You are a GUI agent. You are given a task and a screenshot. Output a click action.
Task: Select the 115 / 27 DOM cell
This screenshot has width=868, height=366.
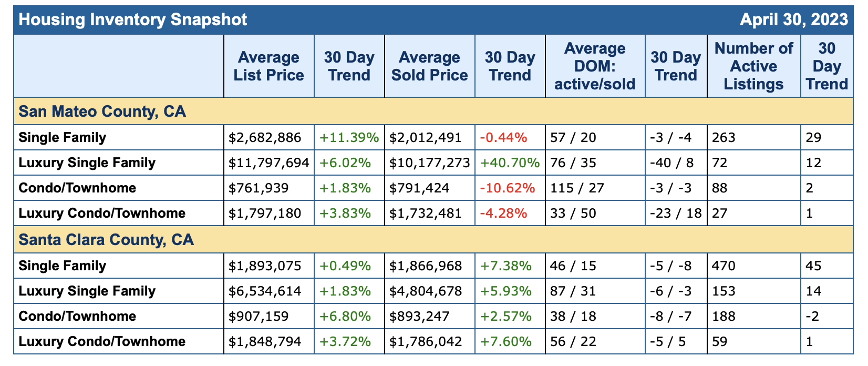point(577,188)
